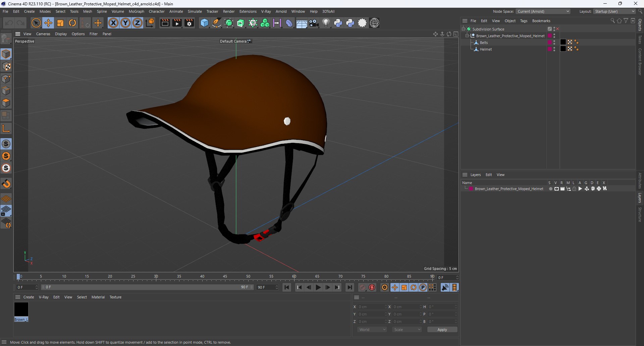Viewport: 644px width, 346px height.
Task: Open the viewport hamburger menu
Action: coord(18,34)
